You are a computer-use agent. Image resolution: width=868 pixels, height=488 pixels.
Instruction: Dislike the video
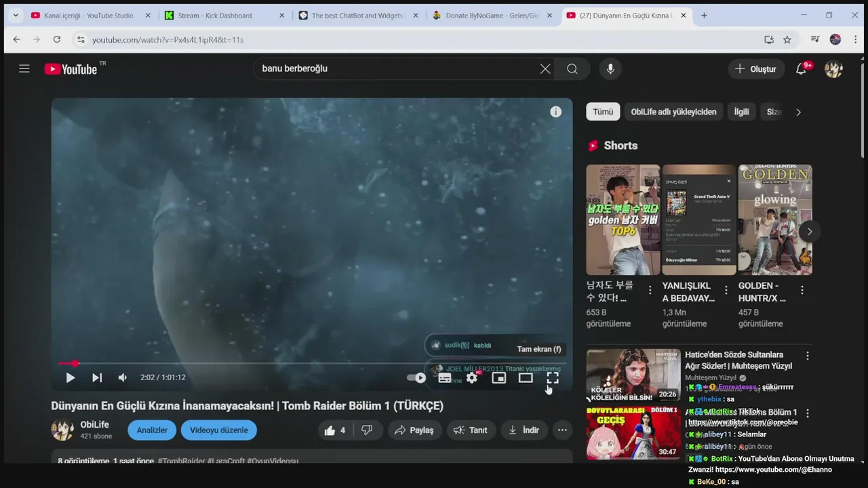367,430
